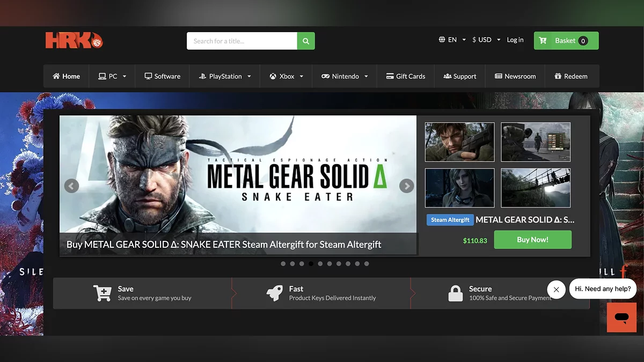
Task: Close the help chat bubble
Action: click(556, 290)
